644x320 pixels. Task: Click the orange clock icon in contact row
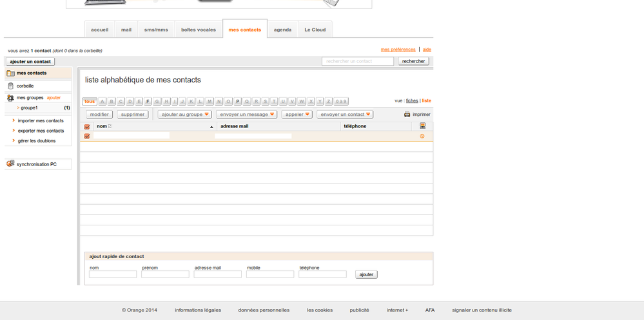[422, 136]
